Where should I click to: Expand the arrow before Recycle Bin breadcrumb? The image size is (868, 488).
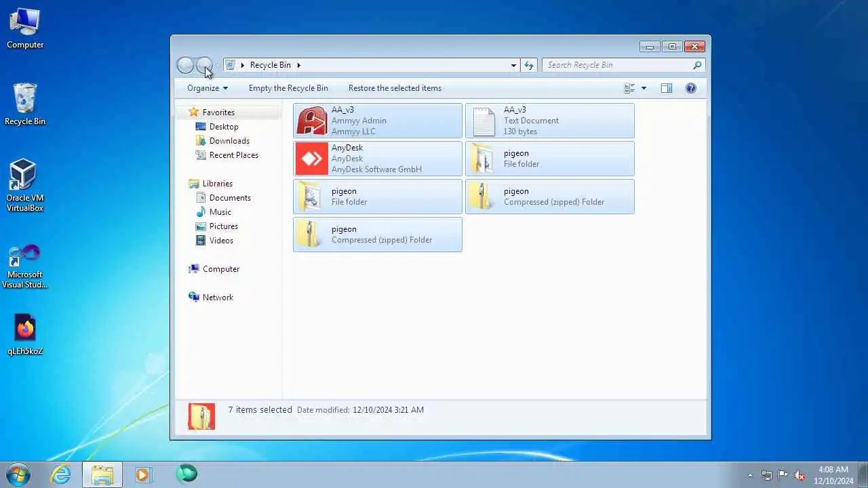242,65
